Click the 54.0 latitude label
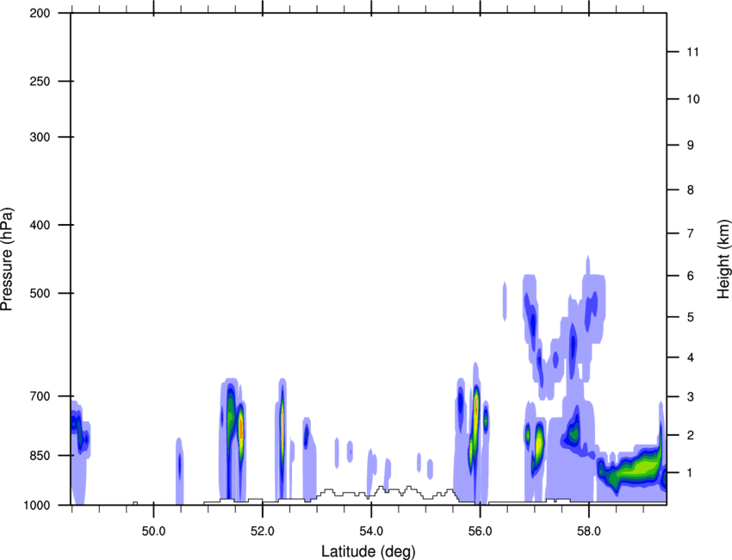This screenshot has height=560, width=732. [372, 531]
